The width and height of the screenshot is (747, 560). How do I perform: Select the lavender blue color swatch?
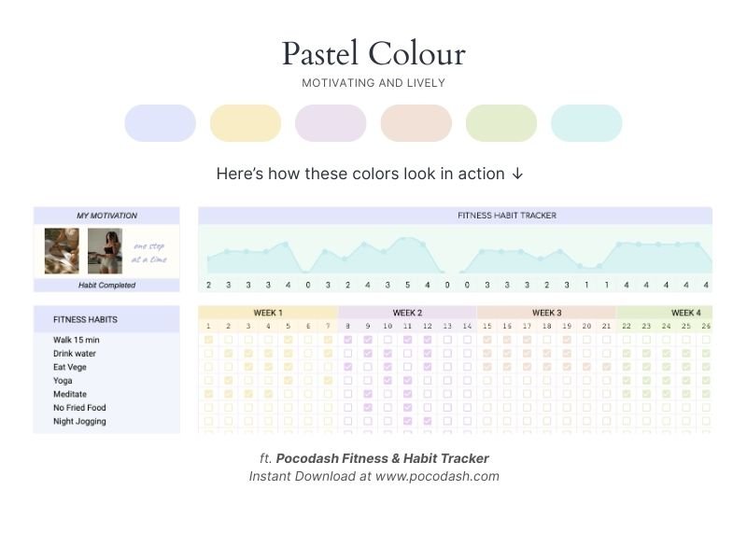(x=160, y=123)
